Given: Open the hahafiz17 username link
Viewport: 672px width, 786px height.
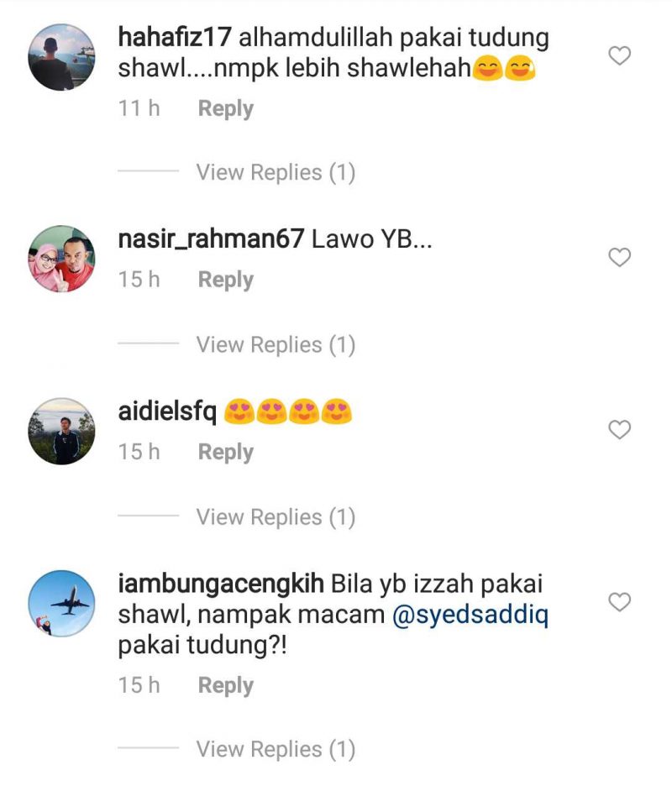Looking at the screenshot, I should coord(175,38).
